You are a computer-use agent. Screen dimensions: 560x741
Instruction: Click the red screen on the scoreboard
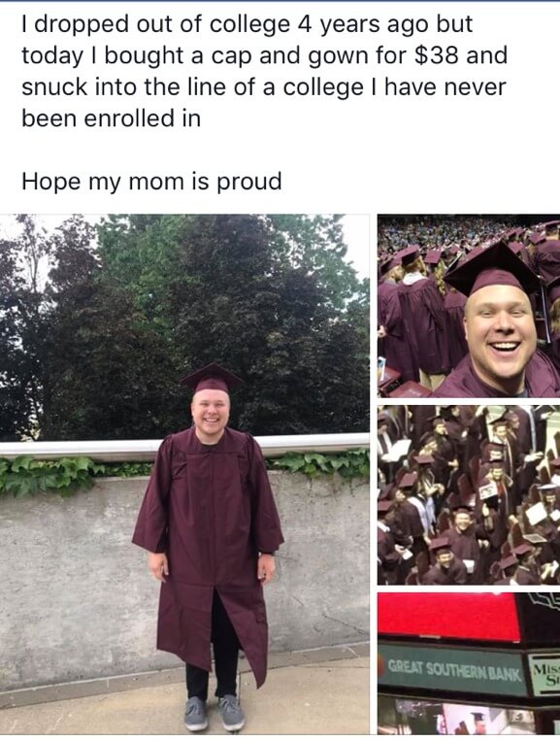tap(448, 616)
